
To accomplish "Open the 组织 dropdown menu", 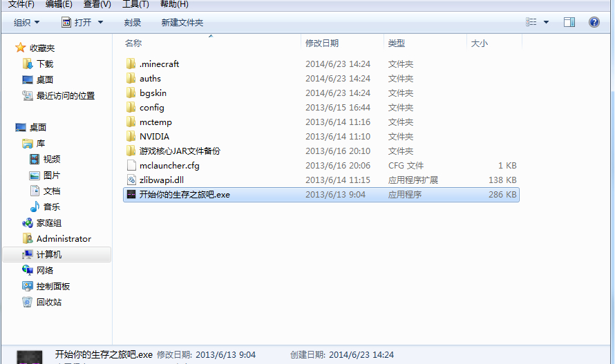I will (27, 22).
